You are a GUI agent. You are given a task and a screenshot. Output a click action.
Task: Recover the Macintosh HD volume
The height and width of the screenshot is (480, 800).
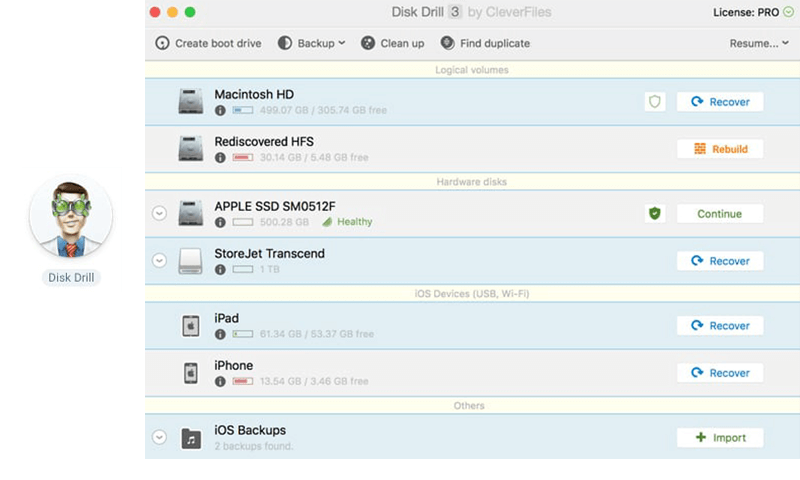(720, 102)
